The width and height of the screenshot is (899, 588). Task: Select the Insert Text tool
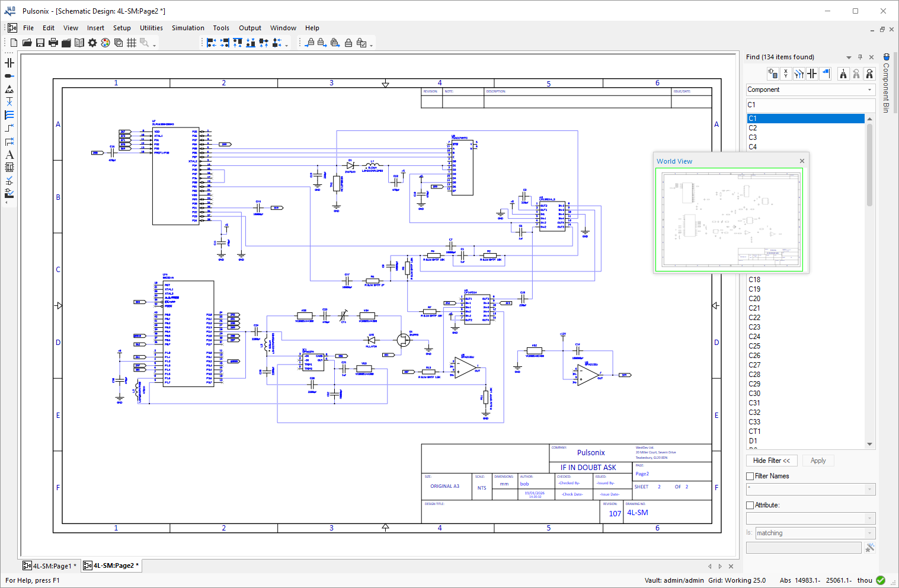click(9, 154)
